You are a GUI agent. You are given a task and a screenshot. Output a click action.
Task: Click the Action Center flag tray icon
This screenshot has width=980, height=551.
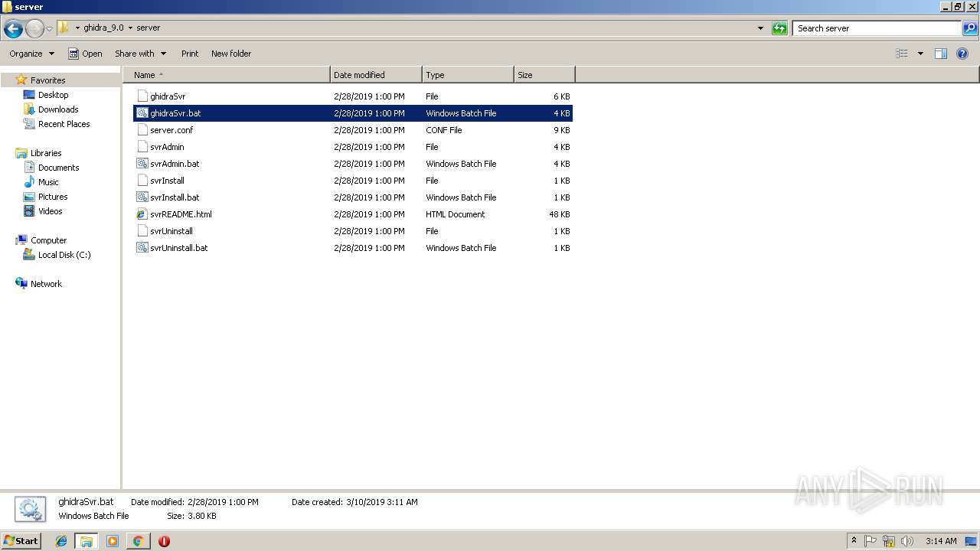[x=871, y=541]
